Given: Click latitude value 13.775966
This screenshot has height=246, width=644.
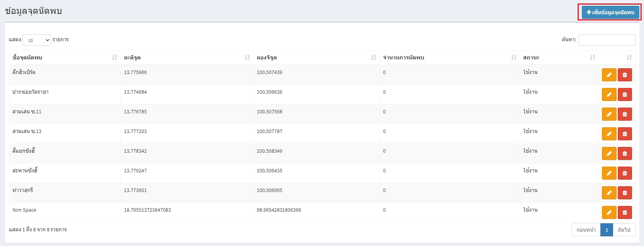Looking at the screenshot, I should click(x=135, y=72).
